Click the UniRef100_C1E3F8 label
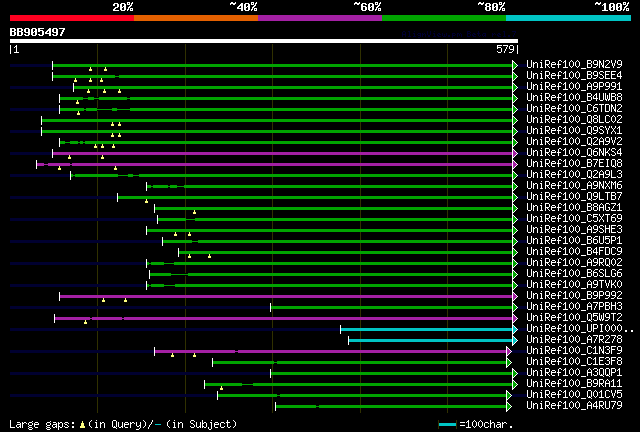Image resolution: width=640 pixels, height=432 pixels. tap(574, 362)
